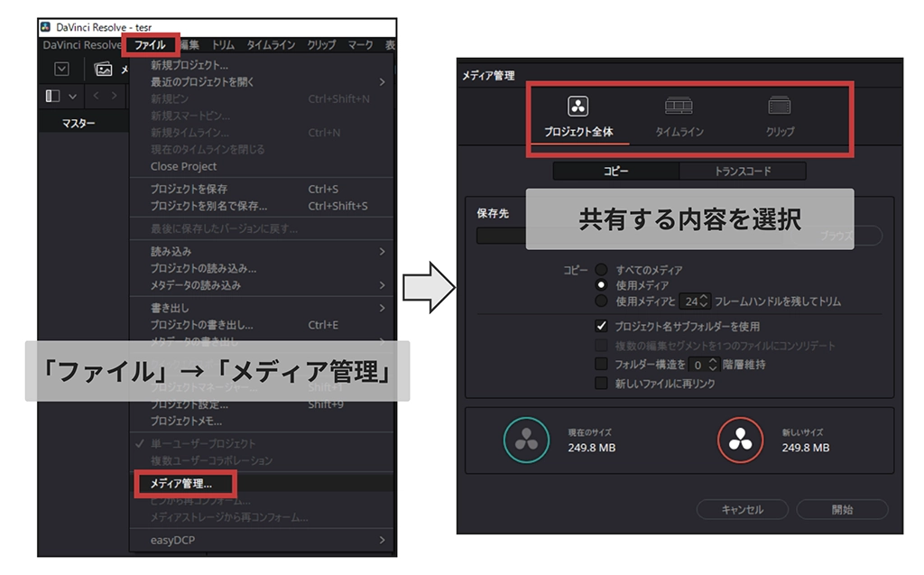Open the トリム menu

(x=223, y=45)
